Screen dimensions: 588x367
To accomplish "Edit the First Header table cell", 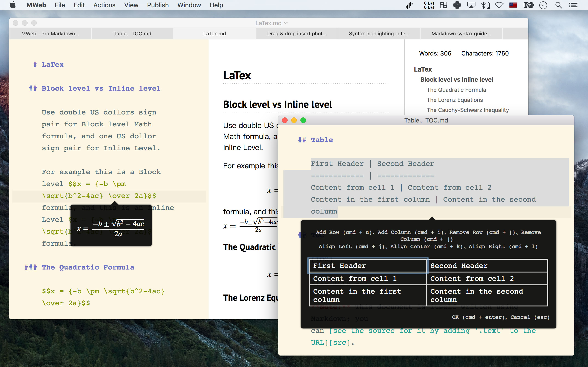I will coord(368,266).
